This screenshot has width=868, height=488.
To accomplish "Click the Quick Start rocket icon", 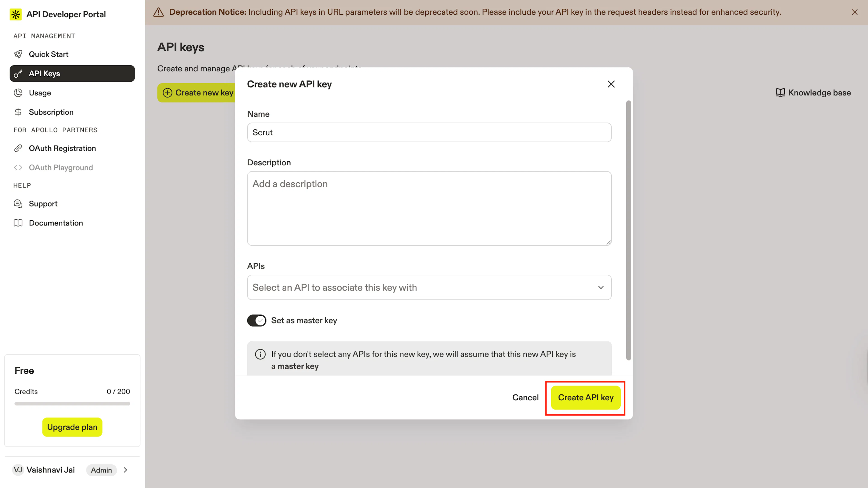I will 18,54.
